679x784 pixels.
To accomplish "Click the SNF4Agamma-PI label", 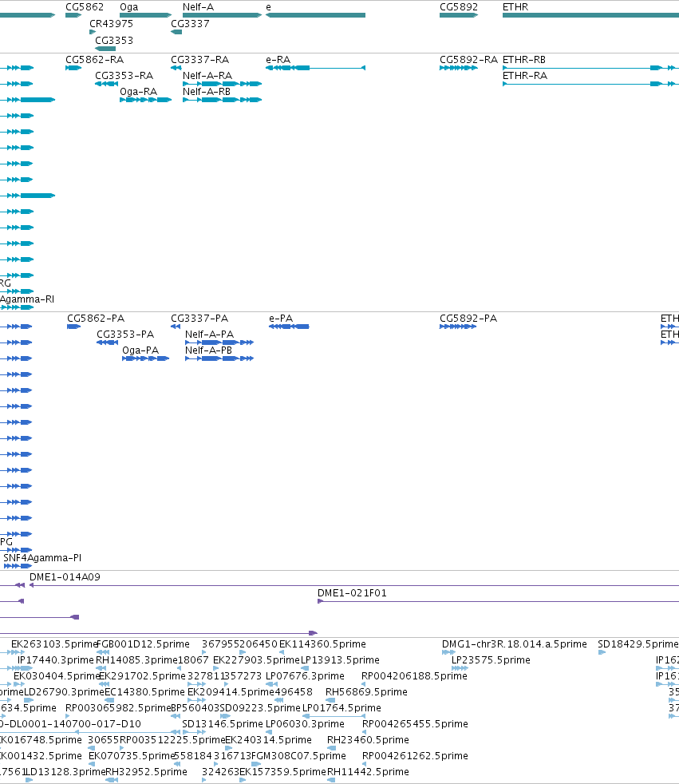I will [x=42, y=557].
